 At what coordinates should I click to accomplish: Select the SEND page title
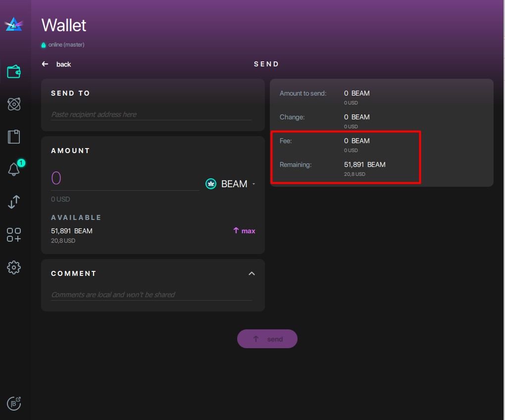(266, 64)
